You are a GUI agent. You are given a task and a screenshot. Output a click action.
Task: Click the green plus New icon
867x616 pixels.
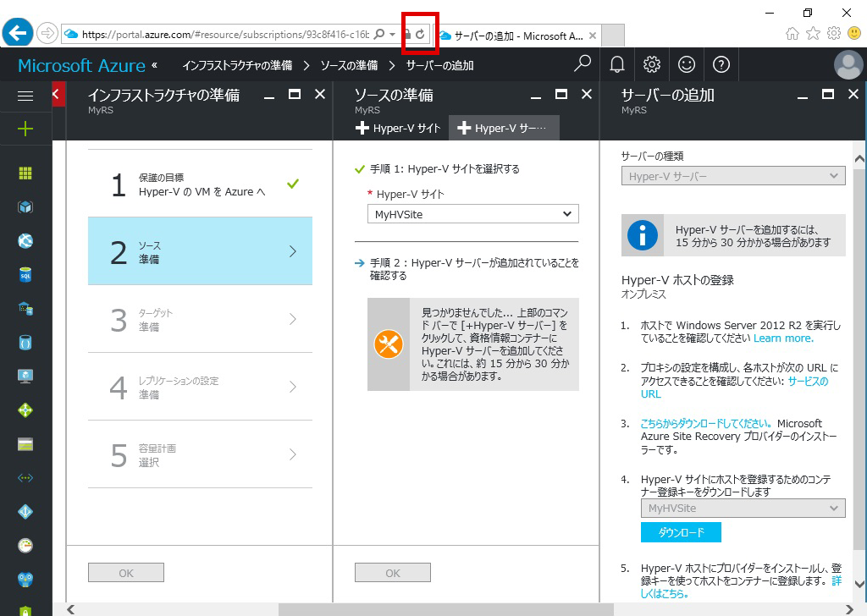coord(25,129)
